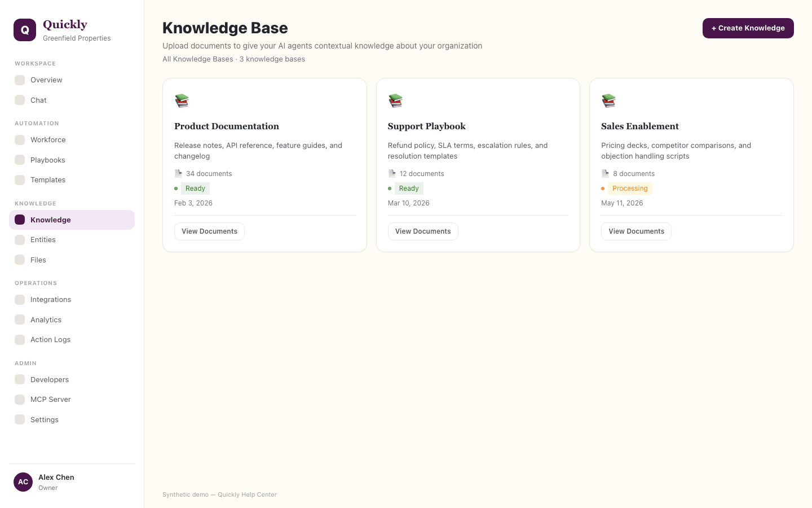Click the MCP Server sidebar icon
Viewport: 812px width, 508px height.
pos(20,400)
